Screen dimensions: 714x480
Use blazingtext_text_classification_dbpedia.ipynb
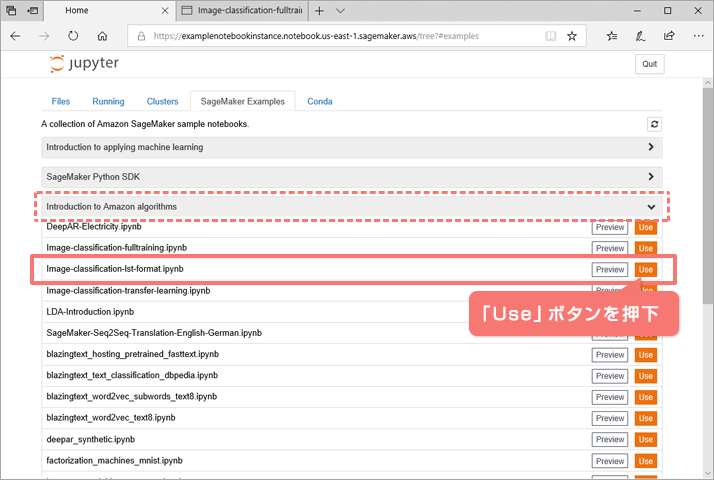point(646,376)
